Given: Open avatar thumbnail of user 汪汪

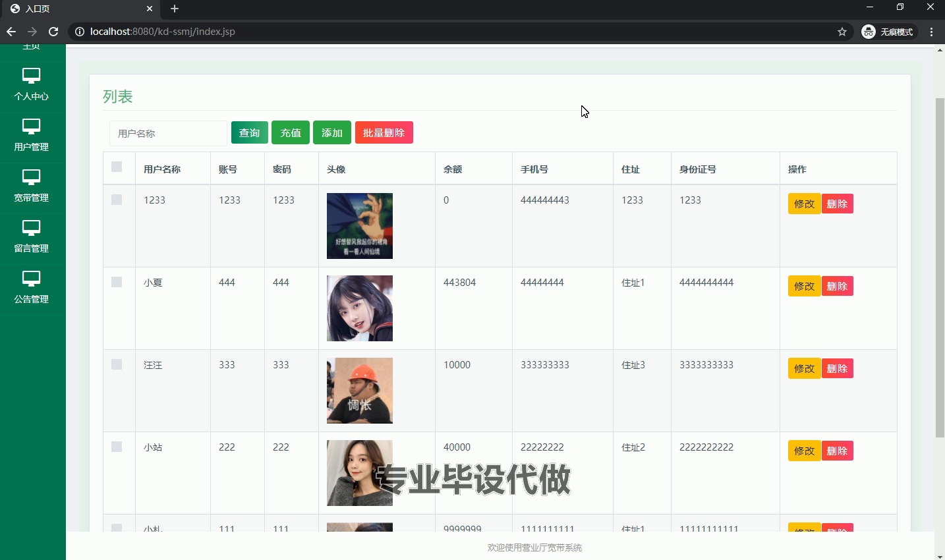Looking at the screenshot, I should pos(360,391).
